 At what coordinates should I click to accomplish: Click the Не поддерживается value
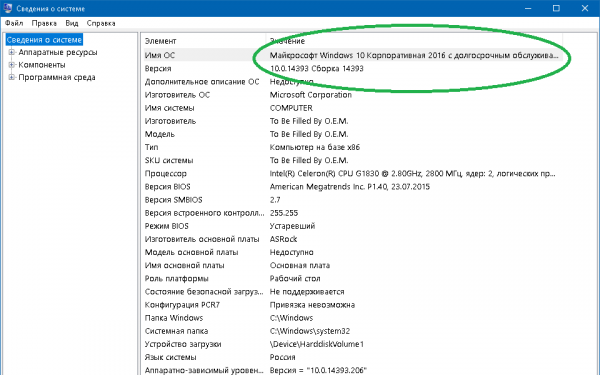[x=307, y=292]
